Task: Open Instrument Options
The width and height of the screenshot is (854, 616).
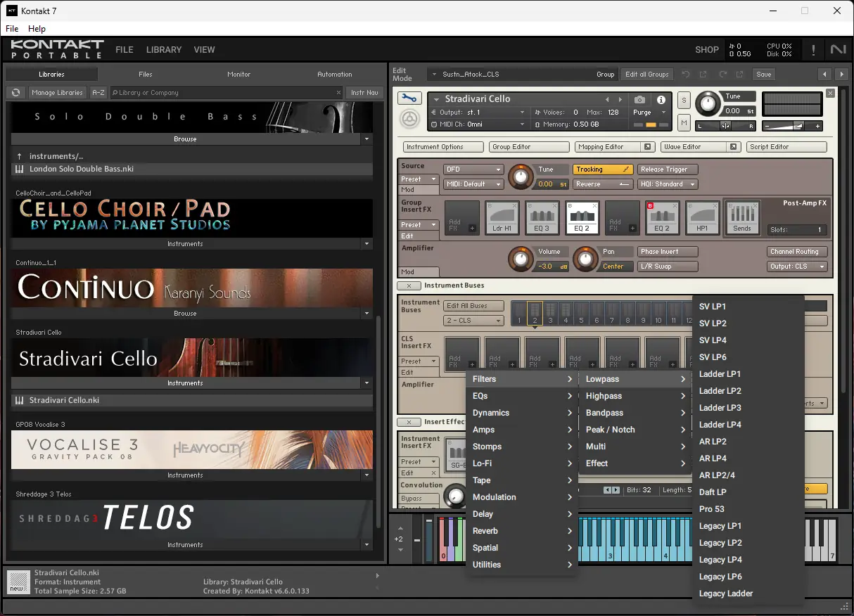Action: point(444,147)
